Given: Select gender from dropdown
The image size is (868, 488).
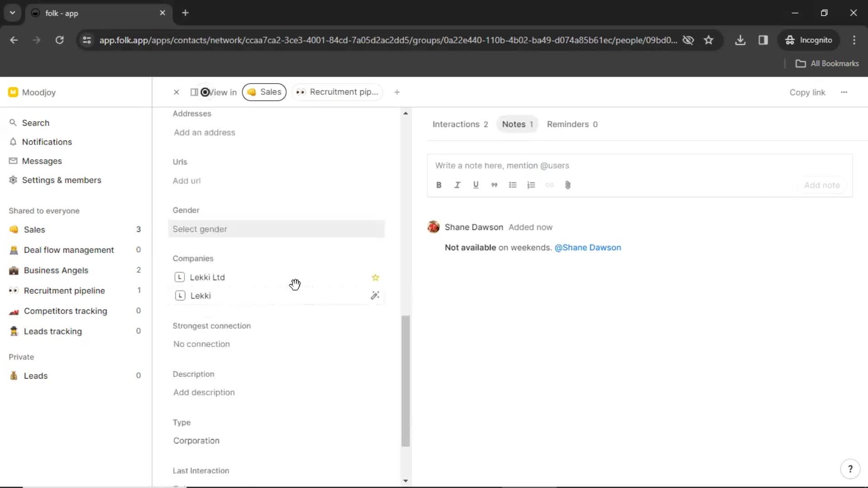Looking at the screenshot, I should tap(276, 229).
